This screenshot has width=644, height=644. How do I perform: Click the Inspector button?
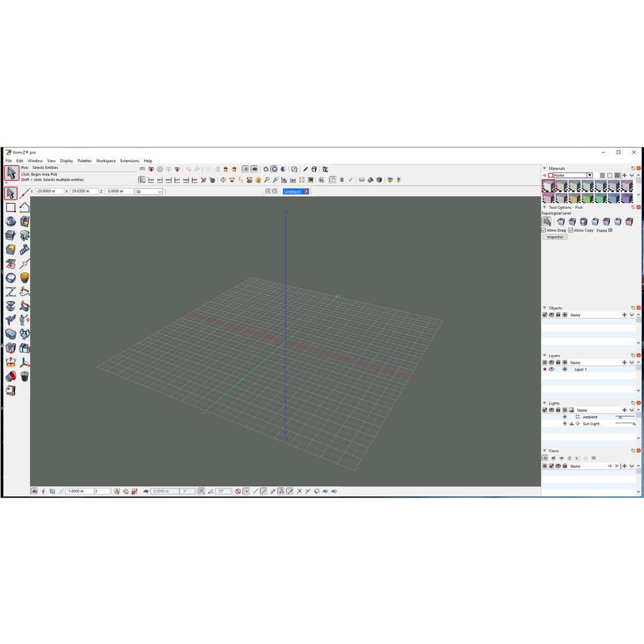[555, 237]
